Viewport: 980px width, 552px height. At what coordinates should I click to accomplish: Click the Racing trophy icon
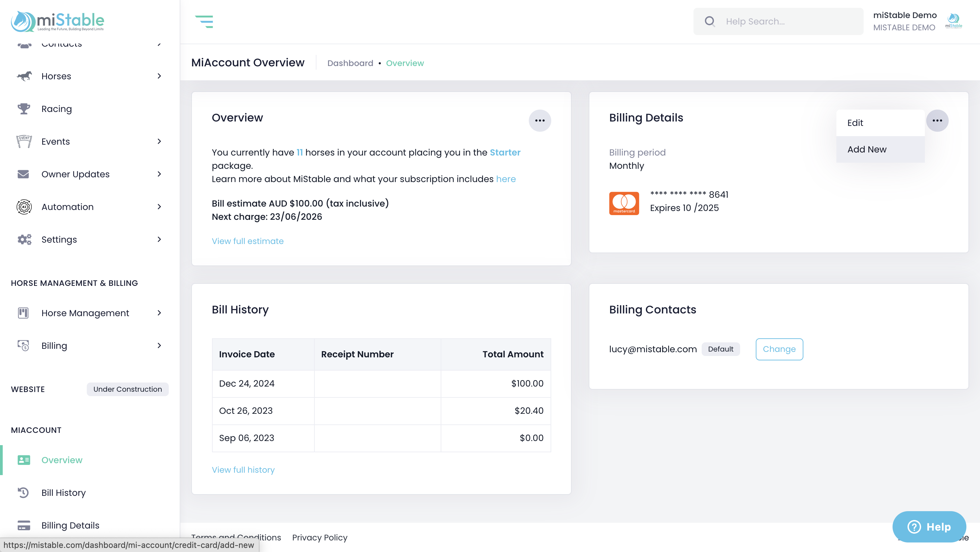tap(24, 109)
